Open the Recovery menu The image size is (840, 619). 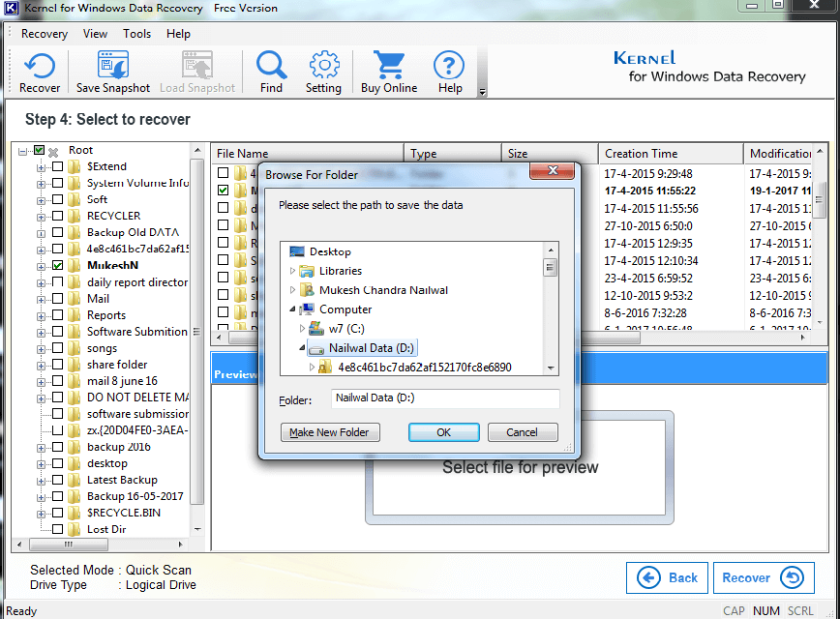[x=45, y=34]
